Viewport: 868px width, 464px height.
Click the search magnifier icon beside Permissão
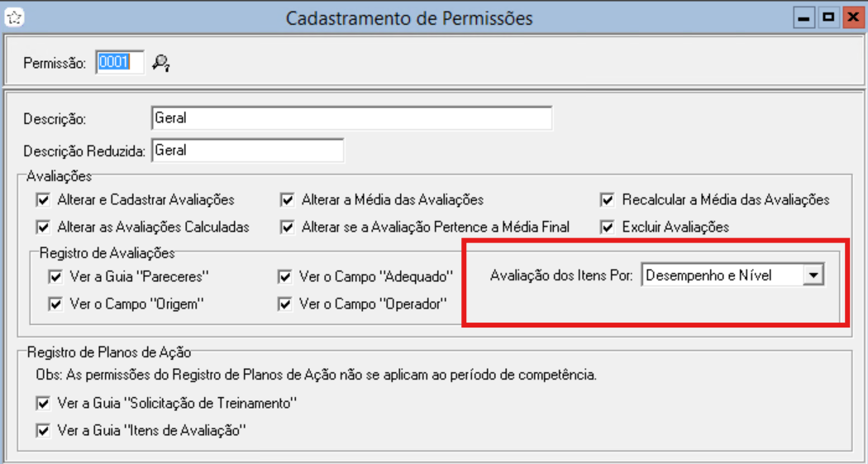[160, 62]
